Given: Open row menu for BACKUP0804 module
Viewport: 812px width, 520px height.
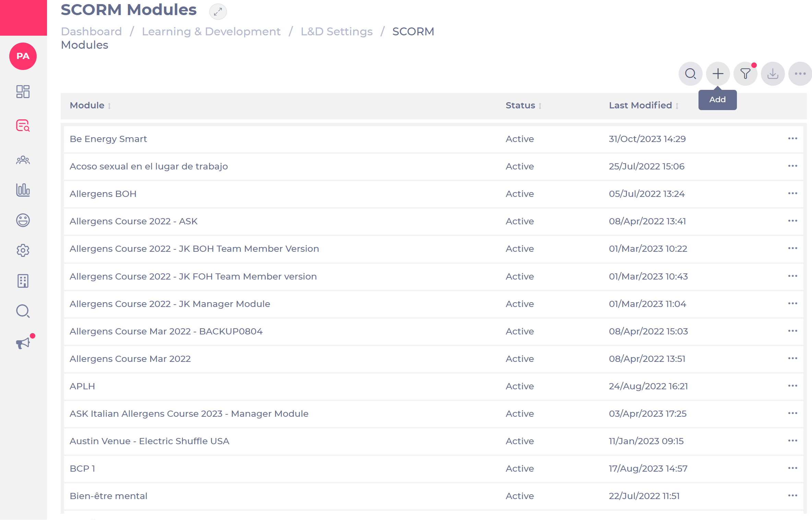Looking at the screenshot, I should pyautogui.click(x=792, y=331).
